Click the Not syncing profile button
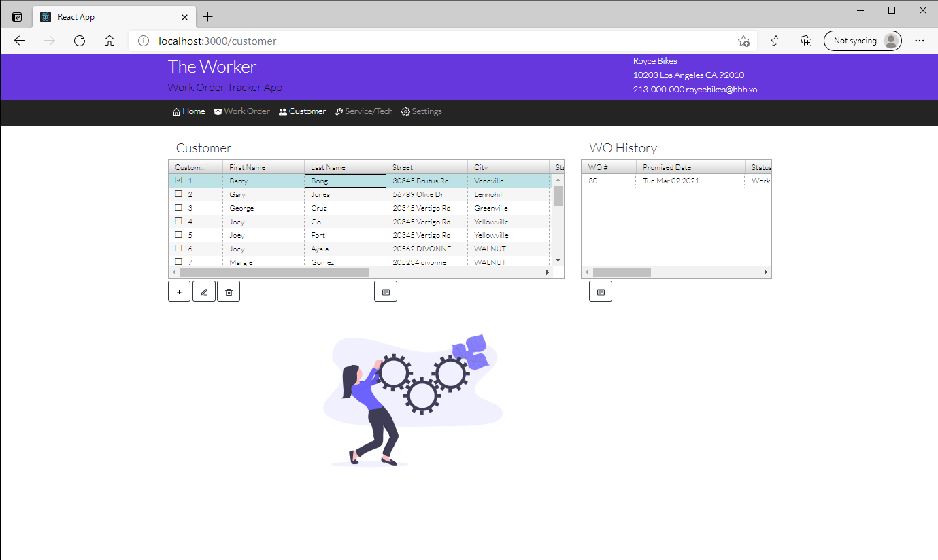Image resolution: width=938 pixels, height=560 pixels. (x=862, y=41)
